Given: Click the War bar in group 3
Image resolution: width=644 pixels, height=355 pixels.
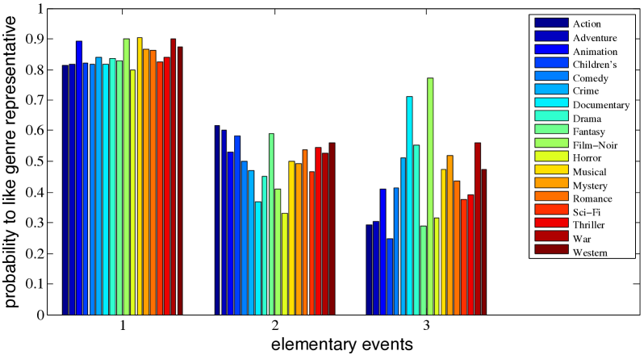Looking at the screenshot, I should point(478,228).
